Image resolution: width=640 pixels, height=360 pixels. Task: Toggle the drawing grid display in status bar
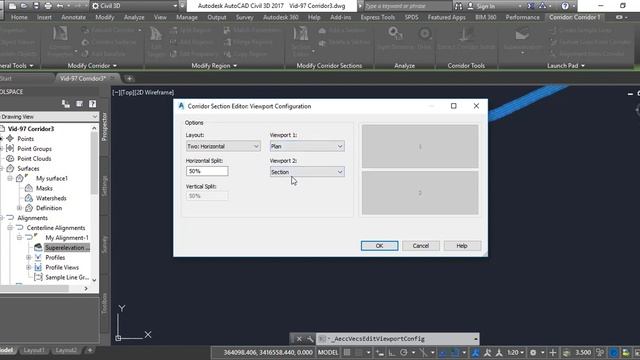click(347, 352)
